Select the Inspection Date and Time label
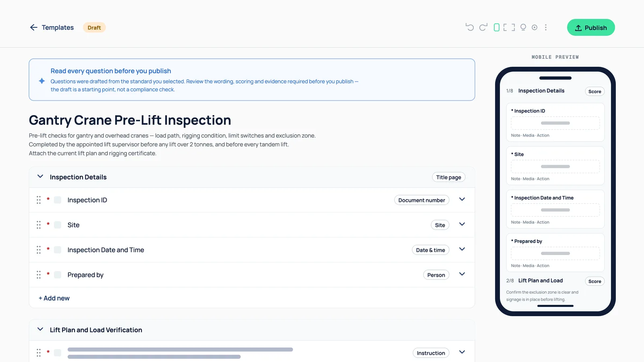The image size is (644, 362). click(x=106, y=250)
